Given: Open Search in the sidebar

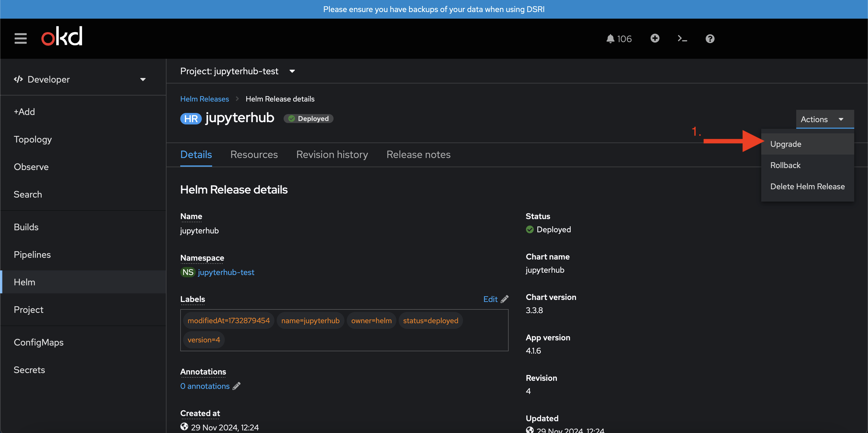Looking at the screenshot, I should tap(83, 195).
